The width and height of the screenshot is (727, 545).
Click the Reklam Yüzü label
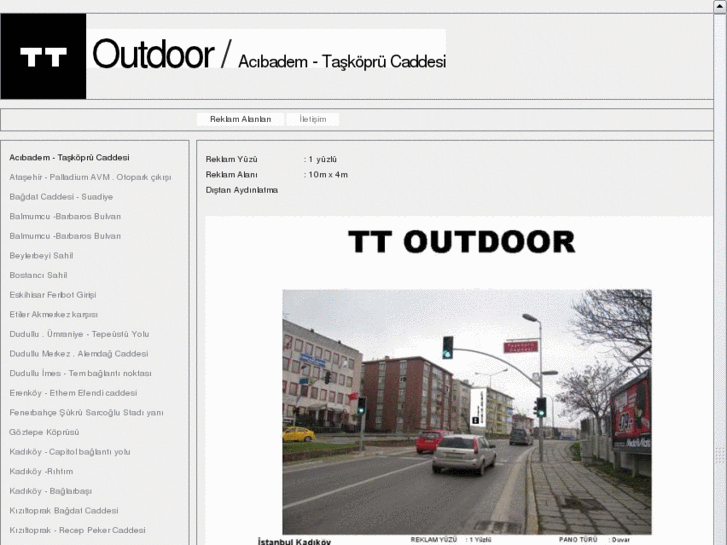tap(231, 159)
